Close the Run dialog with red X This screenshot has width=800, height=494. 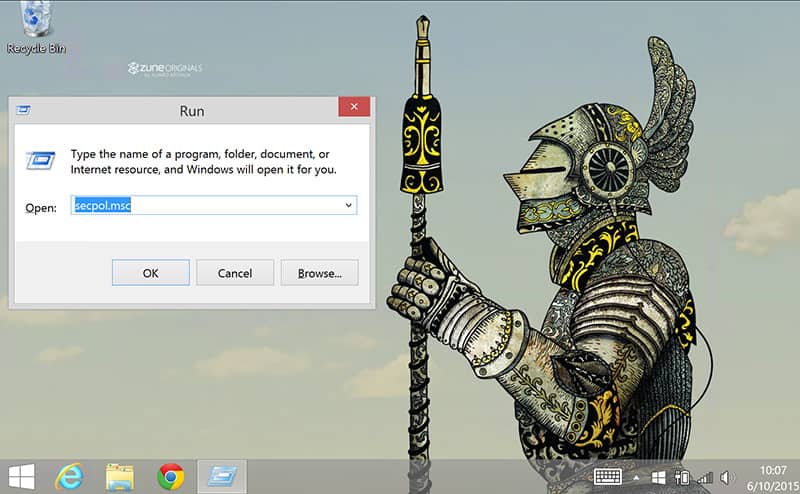[354, 107]
